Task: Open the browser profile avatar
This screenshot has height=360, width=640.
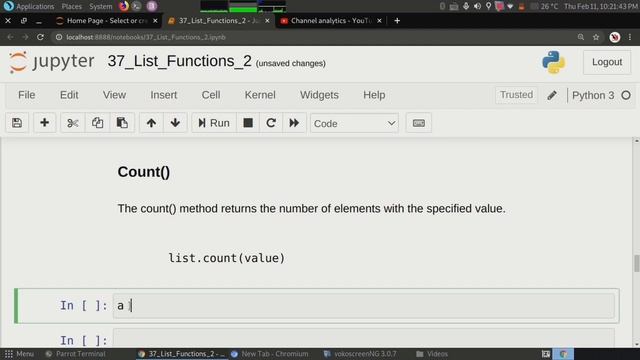Action: click(615, 37)
